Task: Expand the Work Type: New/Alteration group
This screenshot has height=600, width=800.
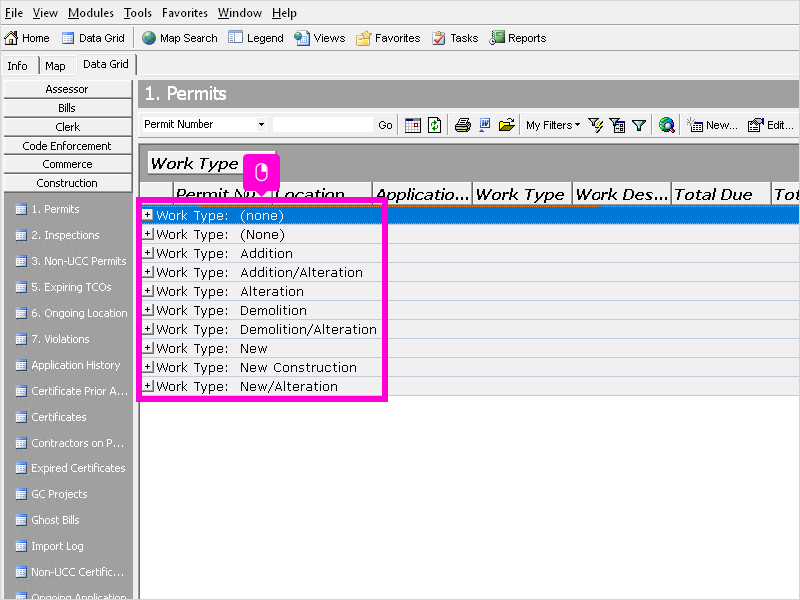Action: (147, 385)
